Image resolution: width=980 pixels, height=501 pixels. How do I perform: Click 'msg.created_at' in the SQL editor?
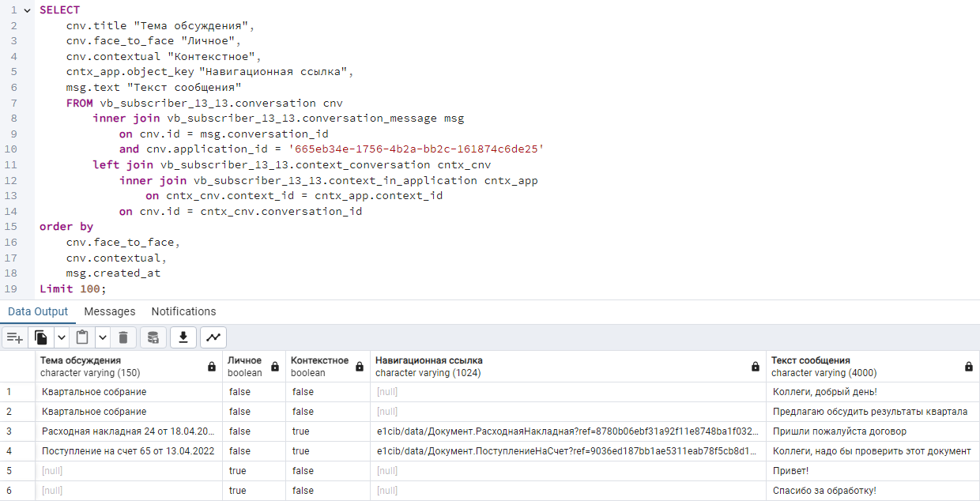(113, 273)
